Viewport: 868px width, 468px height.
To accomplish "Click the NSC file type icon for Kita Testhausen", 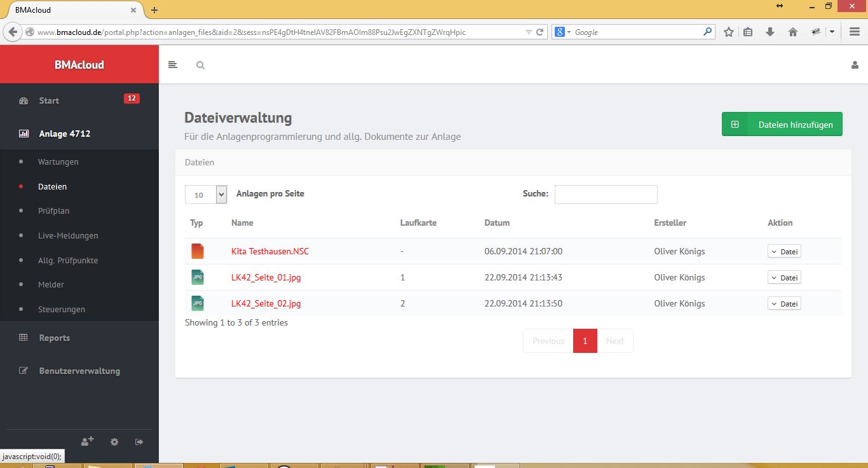I will point(198,251).
